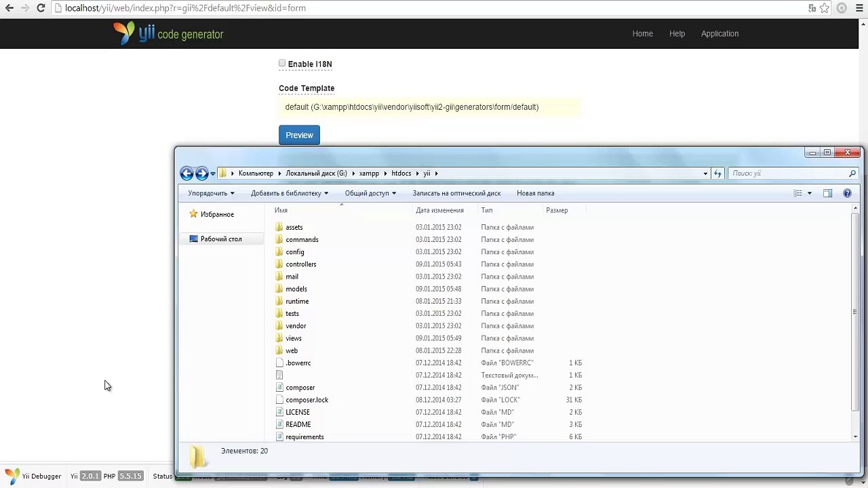The height and width of the screenshot is (488, 868).
Task: Open the Добавить в библиотеку dropdown
Action: (290, 193)
